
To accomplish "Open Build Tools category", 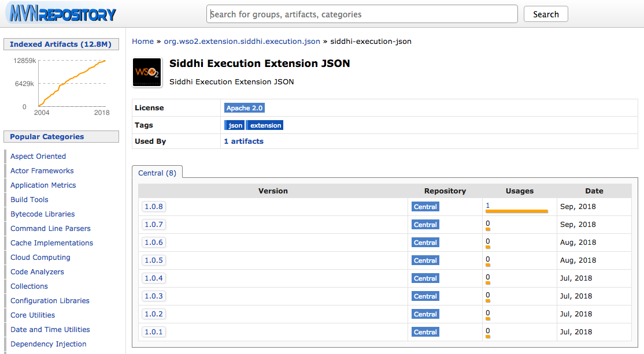I will tap(29, 199).
